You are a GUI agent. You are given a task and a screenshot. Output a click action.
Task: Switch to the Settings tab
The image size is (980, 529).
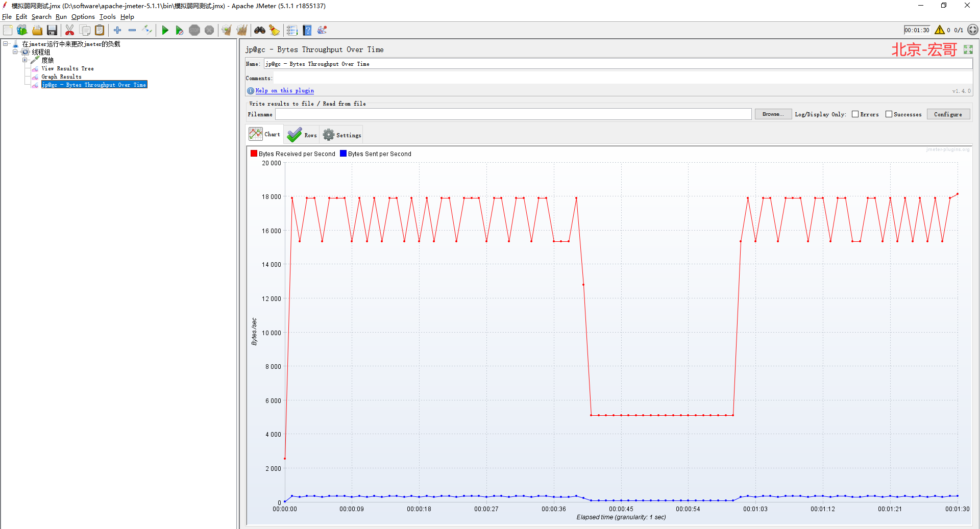pyautogui.click(x=341, y=135)
